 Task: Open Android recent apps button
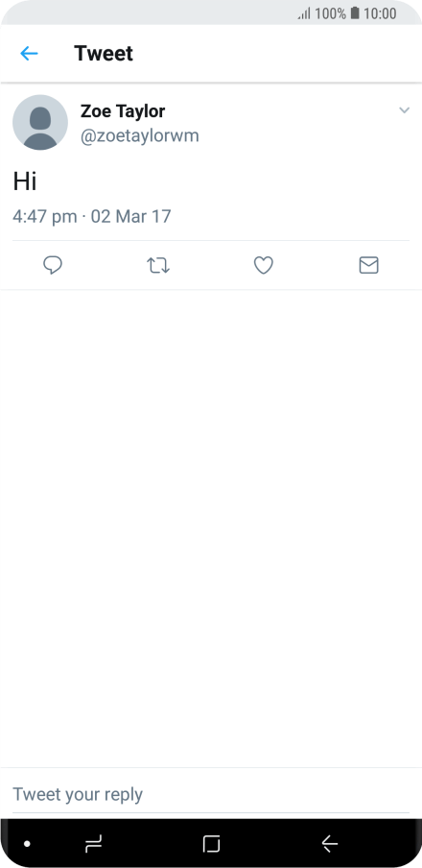93,844
